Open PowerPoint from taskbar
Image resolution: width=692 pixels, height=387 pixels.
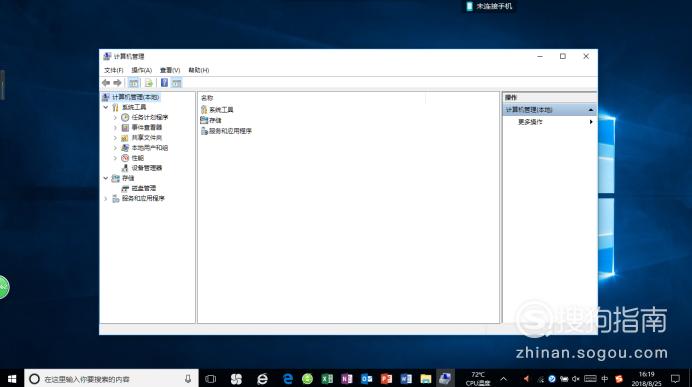(x=386, y=379)
